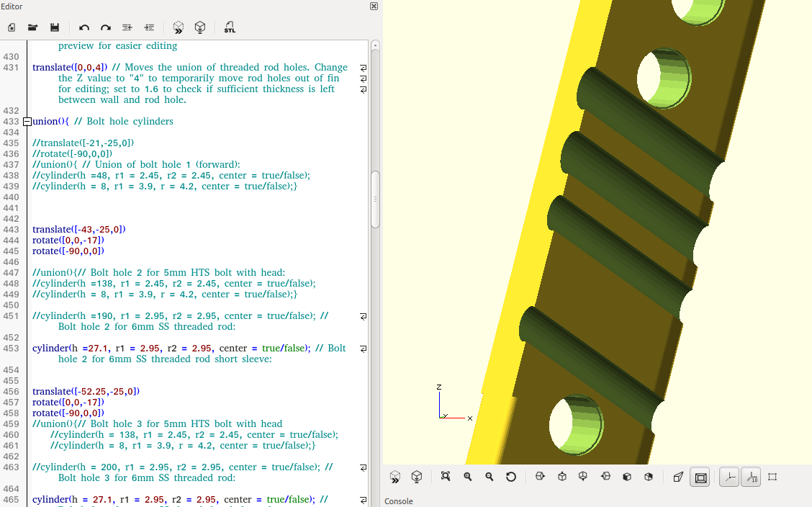This screenshot has width=812, height=507.
Task: Create a new file from editor toolbar
Action: tap(12, 27)
